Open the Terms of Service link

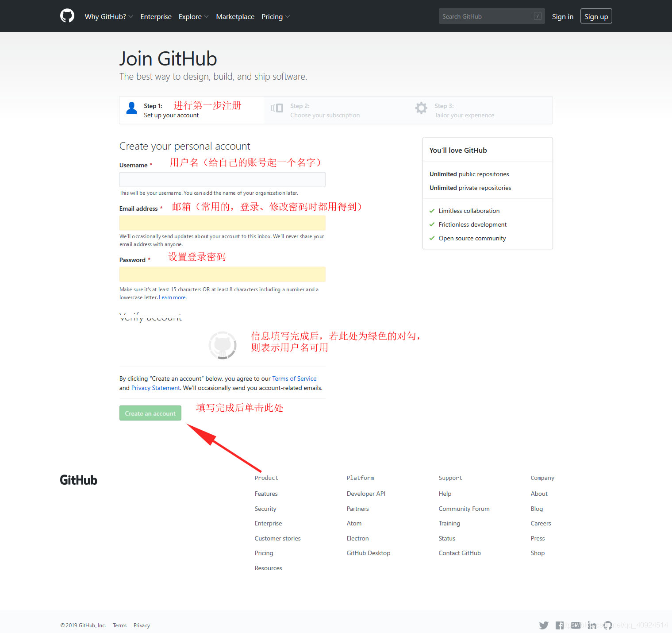click(x=294, y=378)
